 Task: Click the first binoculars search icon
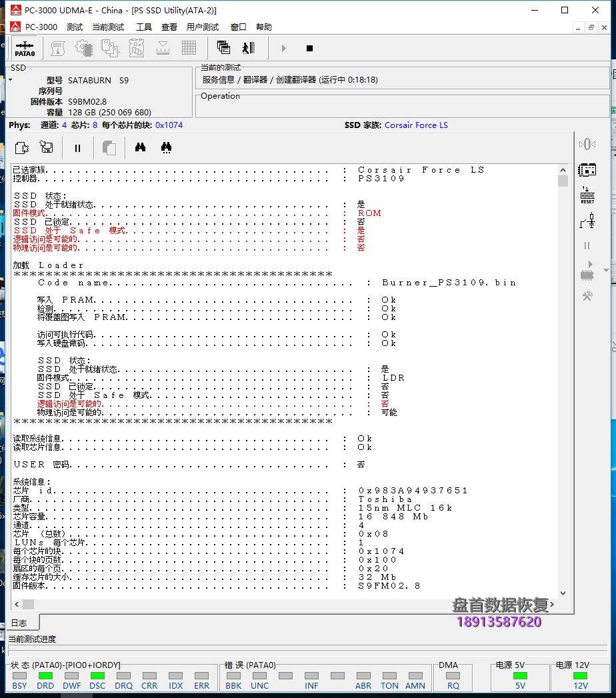point(140,148)
